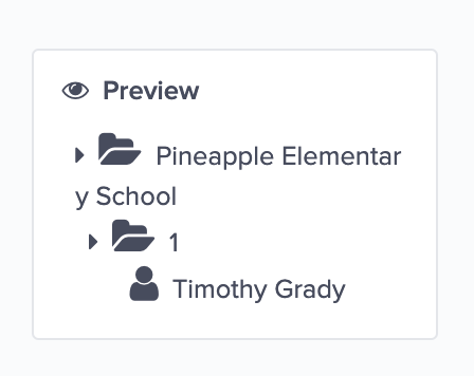Select Timothy Grady in the tree
Viewport: 474px width, 376px height.
coord(259,290)
